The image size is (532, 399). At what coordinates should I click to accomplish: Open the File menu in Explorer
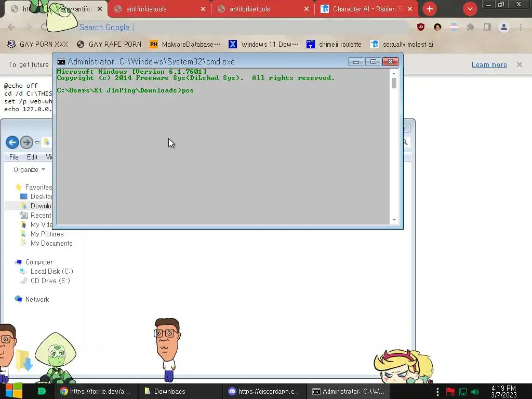pyautogui.click(x=14, y=157)
